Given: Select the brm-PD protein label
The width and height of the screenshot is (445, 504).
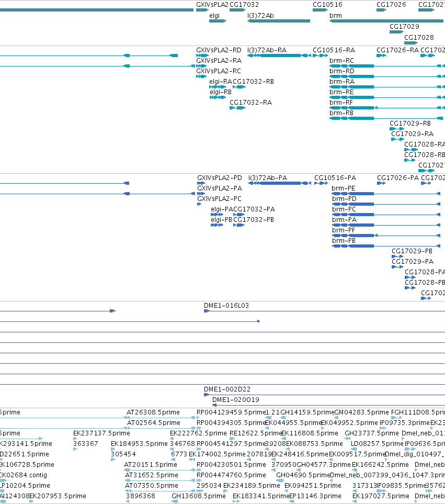Looking at the screenshot, I should pos(344,199).
